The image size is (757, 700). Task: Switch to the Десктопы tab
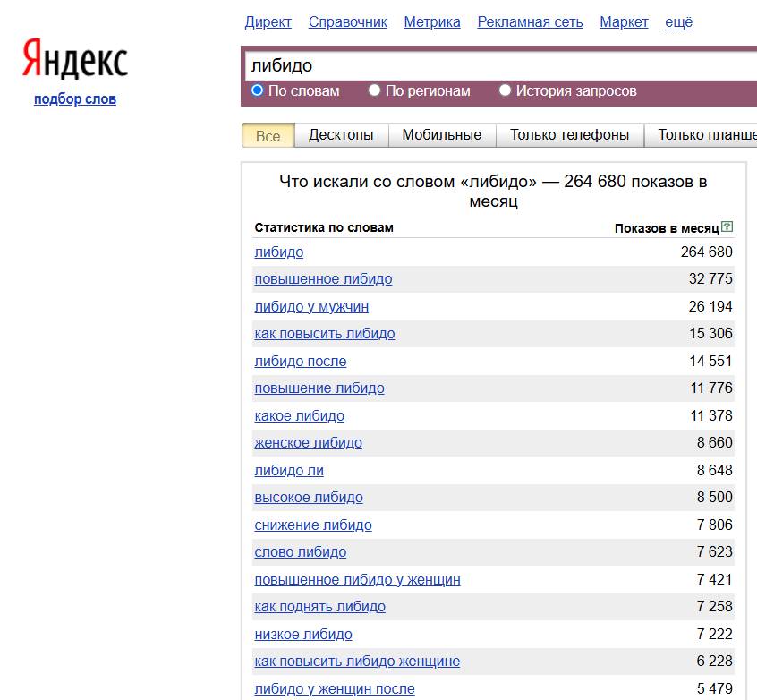pos(341,135)
